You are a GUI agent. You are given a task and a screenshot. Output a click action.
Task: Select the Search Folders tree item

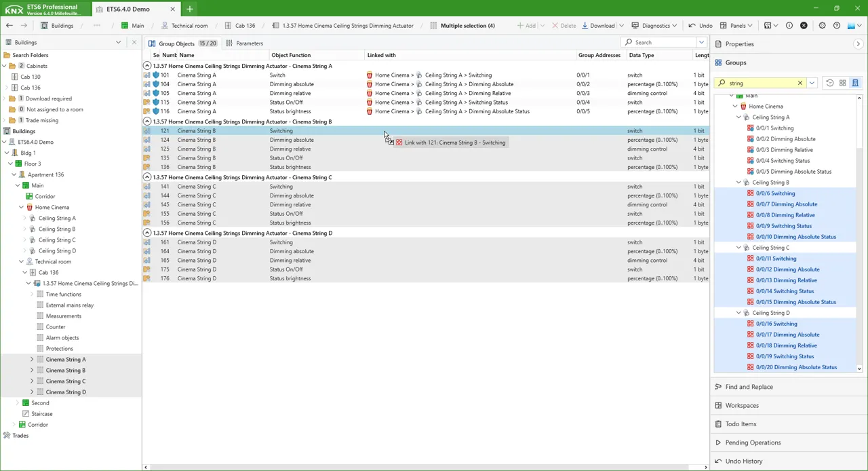click(x=30, y=55)
